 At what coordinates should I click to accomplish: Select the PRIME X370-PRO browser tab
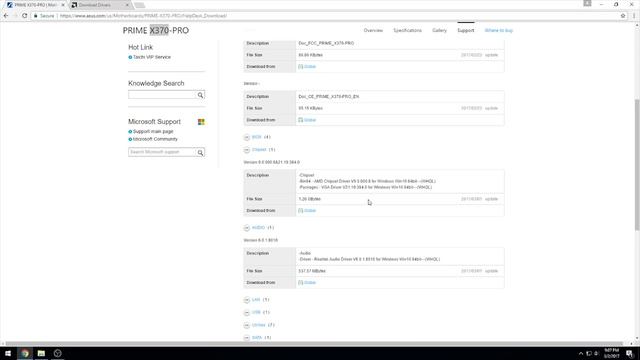pos(36,5)
